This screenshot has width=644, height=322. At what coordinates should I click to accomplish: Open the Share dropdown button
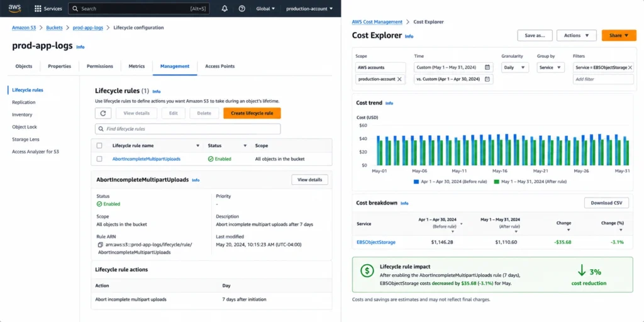pyautogui.click(x=619, y=36)
